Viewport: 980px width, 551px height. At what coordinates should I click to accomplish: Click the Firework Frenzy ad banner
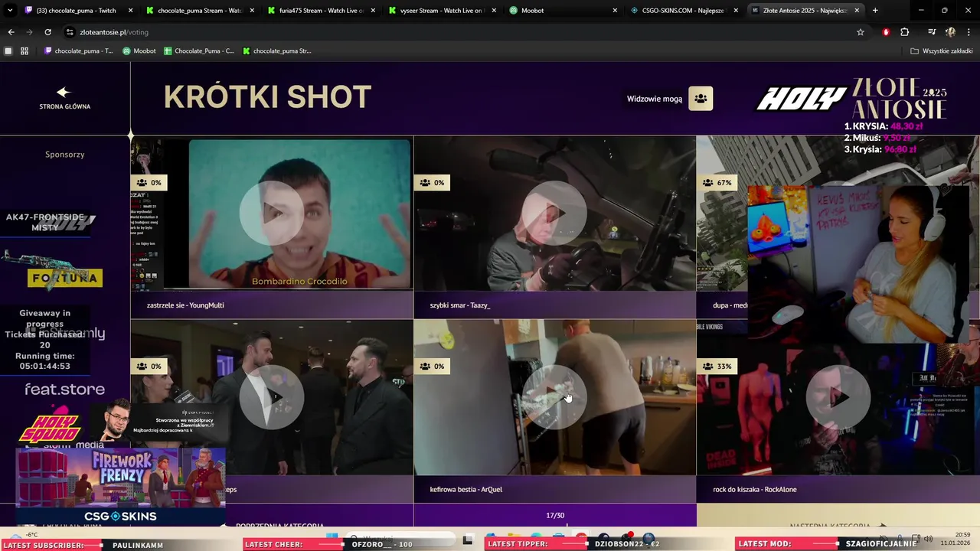click(x=120, y=478)
